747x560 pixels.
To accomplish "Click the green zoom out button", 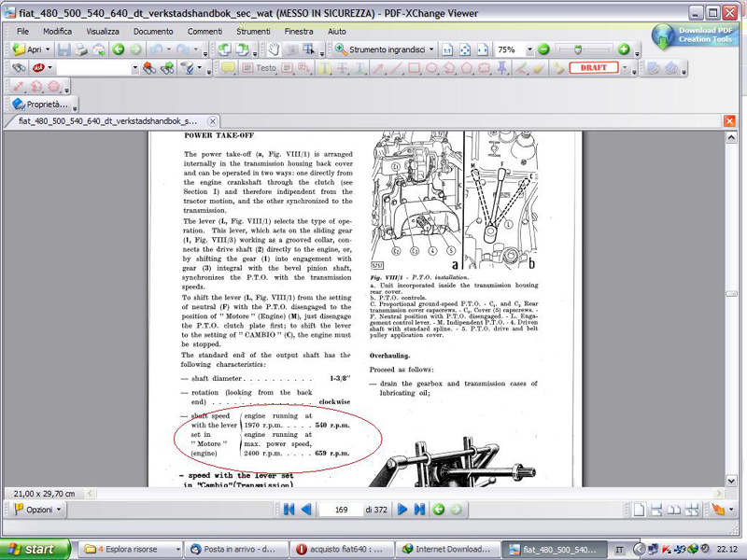I will 543,49.
